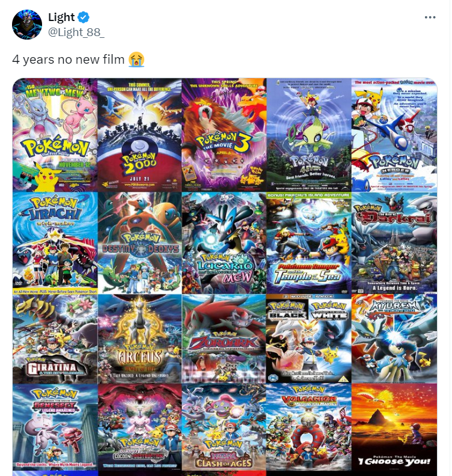Click the Arceus Jewel of Life poster
452x476 pixels.
139,339
